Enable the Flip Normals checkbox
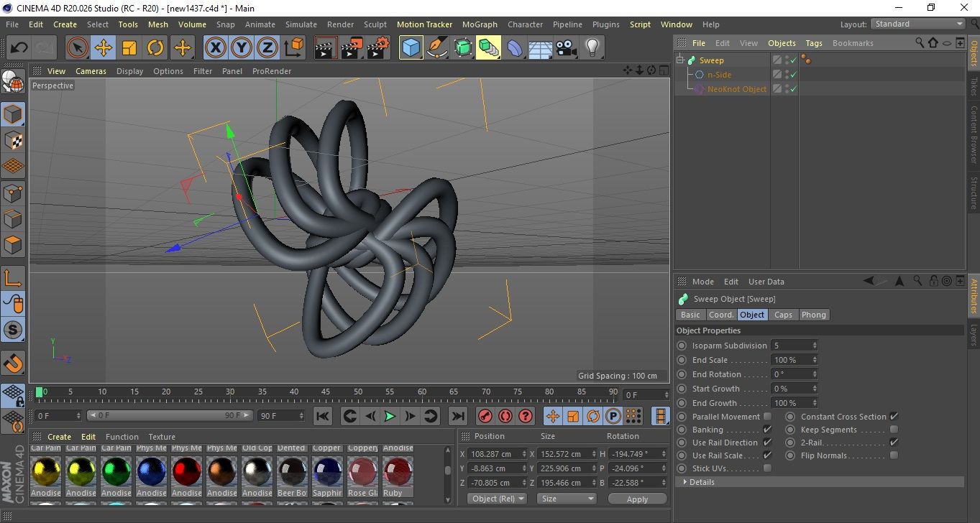Viewport: 980px width, 523px height. pyautogui.click(x=894, y=455)
